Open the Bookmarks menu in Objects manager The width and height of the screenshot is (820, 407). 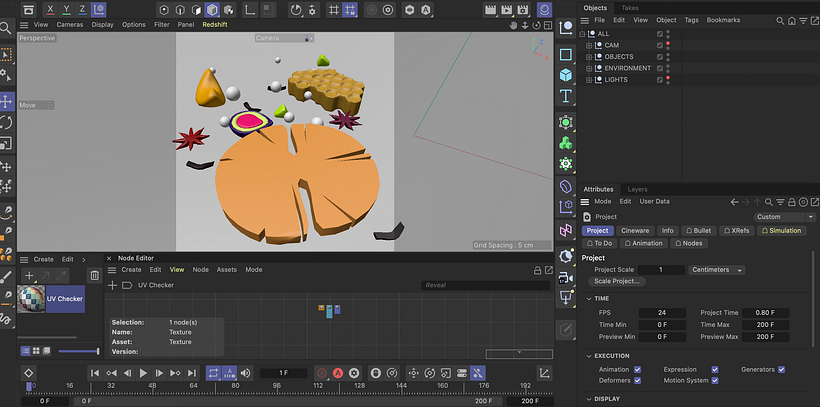point(723,20)
